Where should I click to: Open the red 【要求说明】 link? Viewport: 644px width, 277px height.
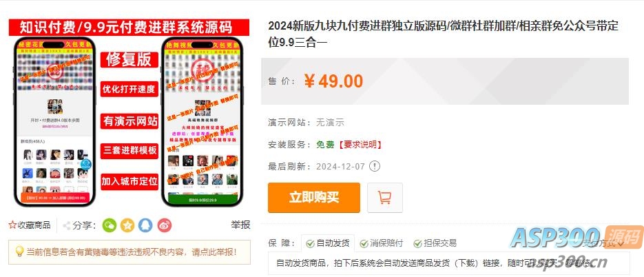coord(360,145)
